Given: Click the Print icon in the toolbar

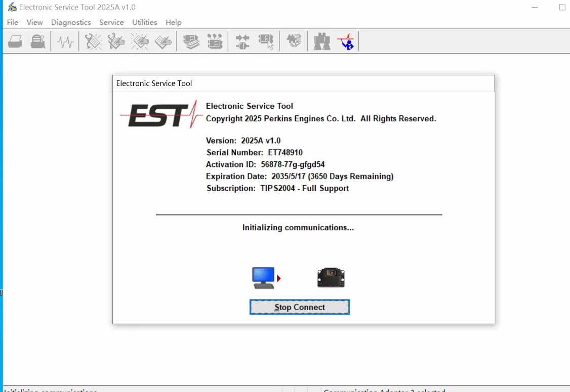Looking at the screenshot, I should [x=15, y=41].
